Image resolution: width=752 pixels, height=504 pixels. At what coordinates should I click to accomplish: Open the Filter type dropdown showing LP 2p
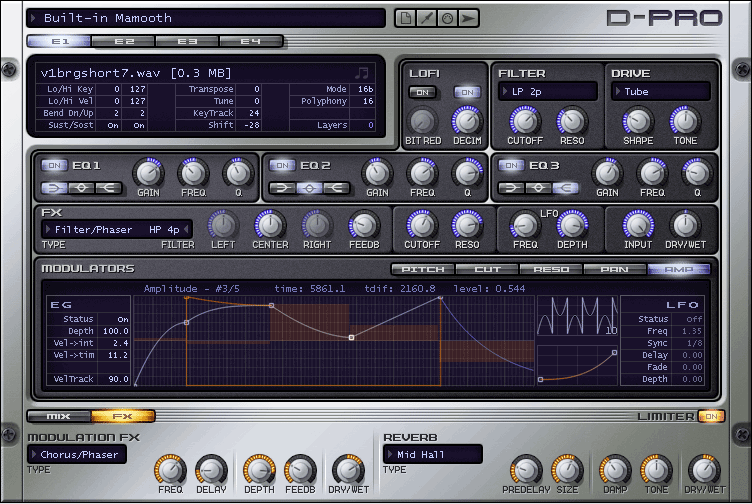(546, 92)
